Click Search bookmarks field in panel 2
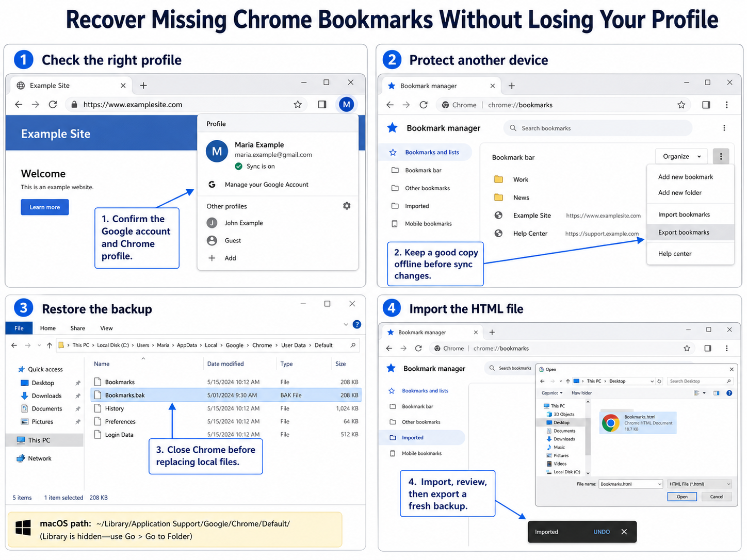Viewport: 747px width, 560px height. (x=598, y=128)
